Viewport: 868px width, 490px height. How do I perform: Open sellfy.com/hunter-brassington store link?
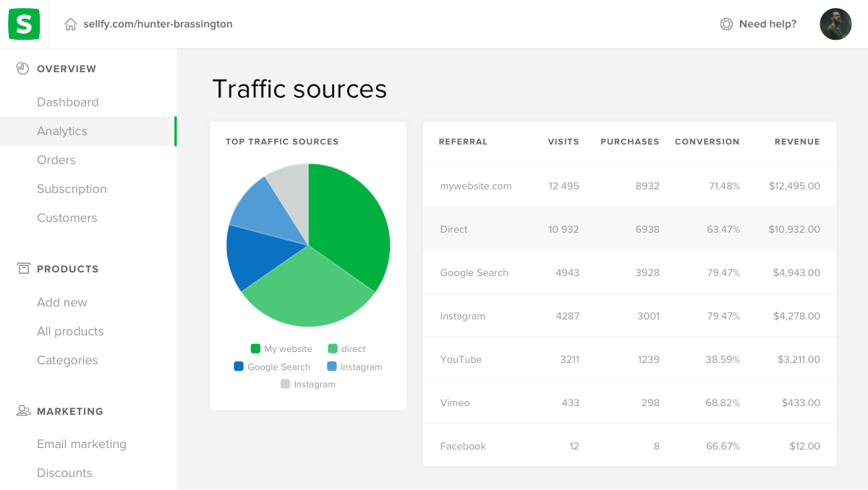158,24
